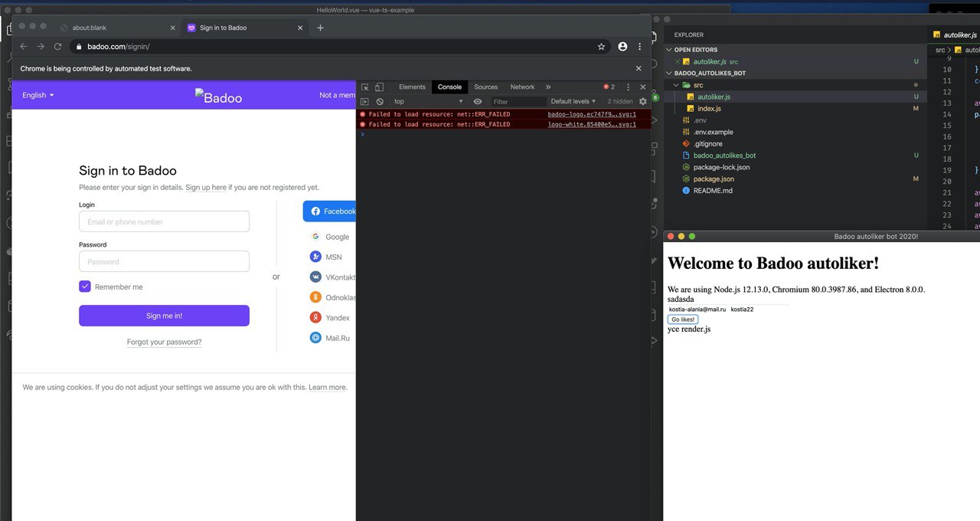Select the Console DevTools tab
This screenshot has width=980, height=521.
coord(449,87)
